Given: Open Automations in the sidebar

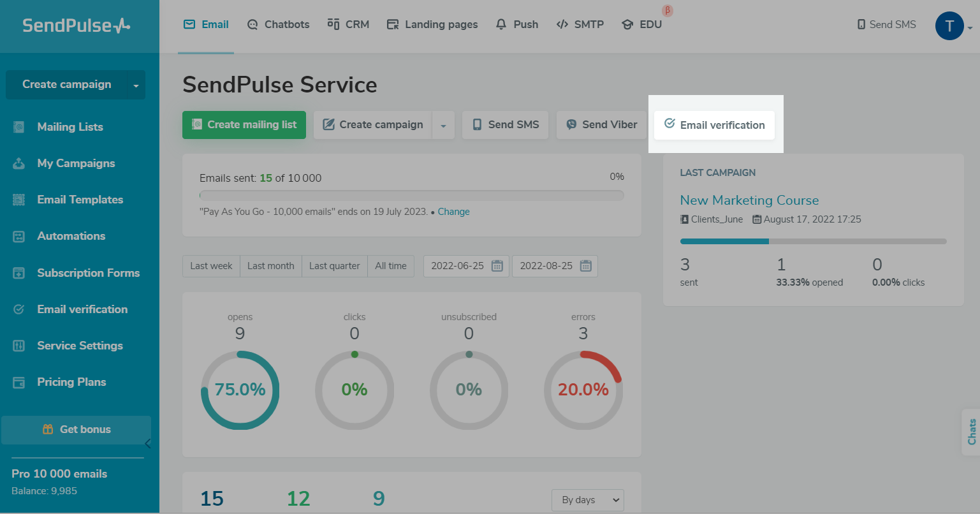Looking at the screenshot, I should click(71, 236).
